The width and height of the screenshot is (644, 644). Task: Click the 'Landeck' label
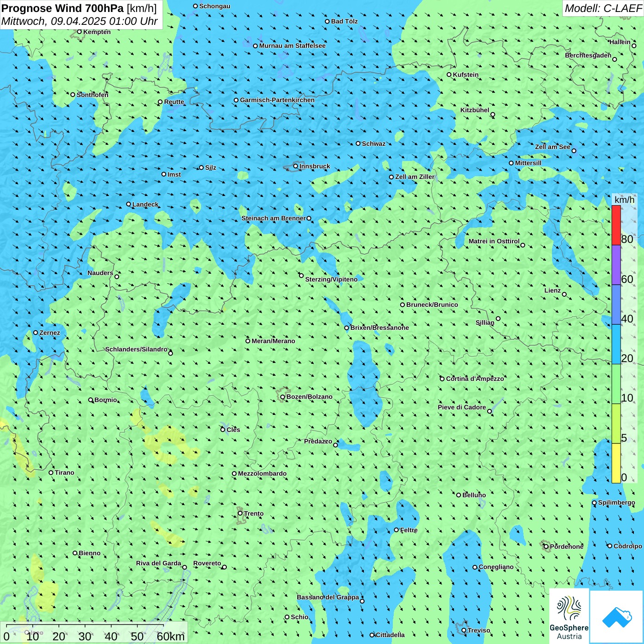[145, 204]
